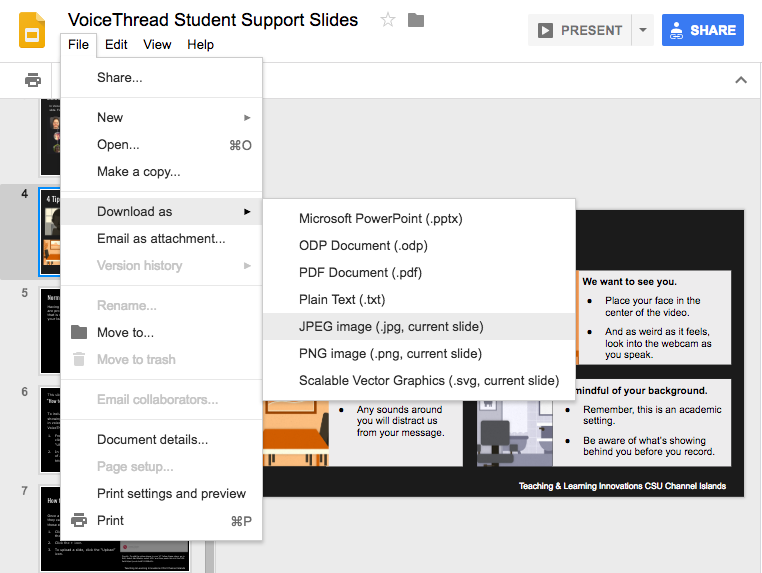Select Open... in File menu
This screenshot has width=762, height=573.
[x=161, y=145]
